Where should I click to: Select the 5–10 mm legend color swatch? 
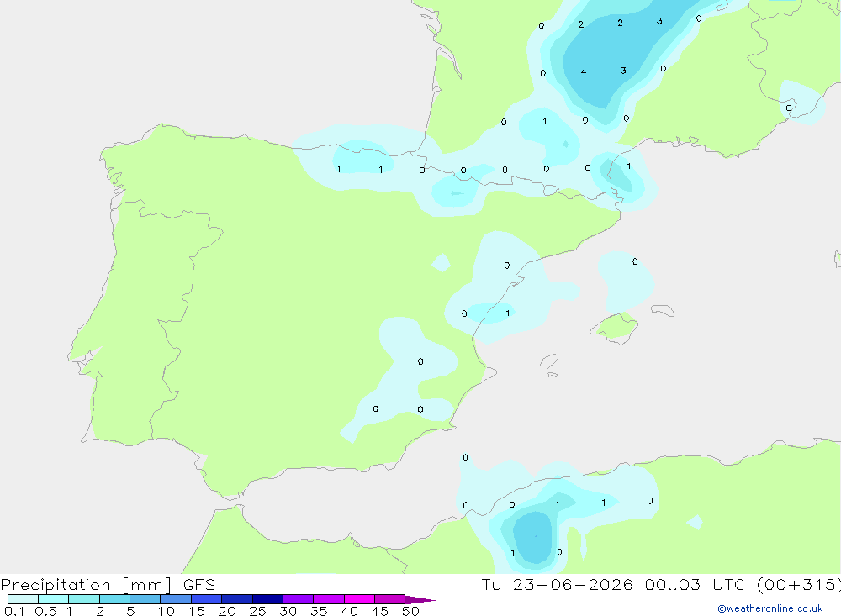pos(145,599)
